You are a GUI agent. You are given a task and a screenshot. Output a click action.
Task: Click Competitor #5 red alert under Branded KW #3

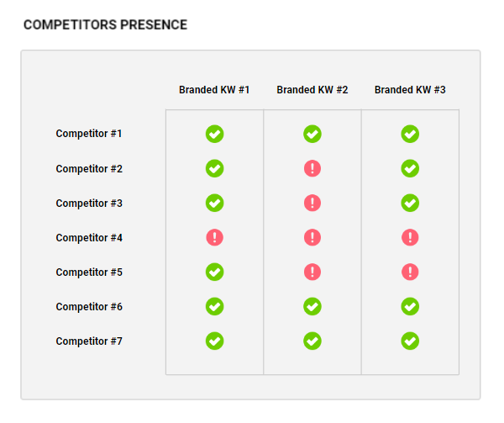[x=410, y=272]
